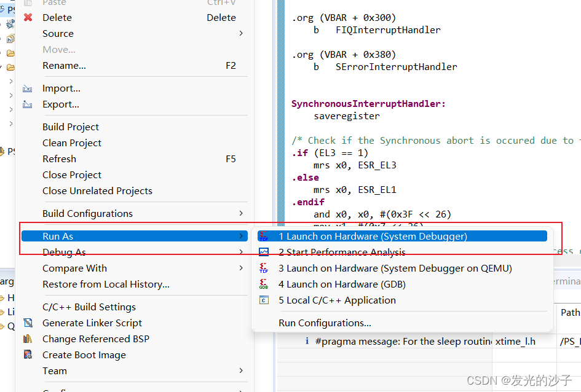Click the 'mrs x0, ESR_EL3' line
Screen dimensions: 581x392
[355, 165]
